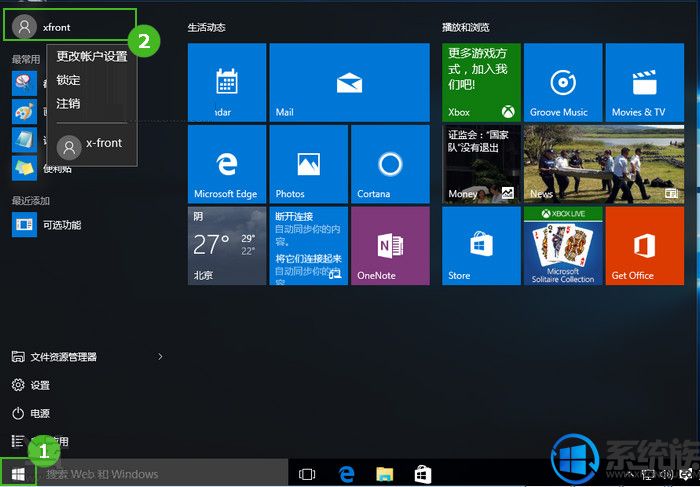The image size is (700, 487).
Task: Open the News photo tile
Action: pyautogui.click(x=604, y=164)
